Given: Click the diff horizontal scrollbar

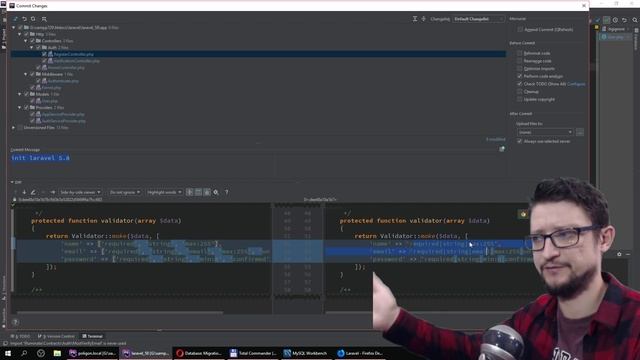Looking at the screenshot, I should [120, 313].
